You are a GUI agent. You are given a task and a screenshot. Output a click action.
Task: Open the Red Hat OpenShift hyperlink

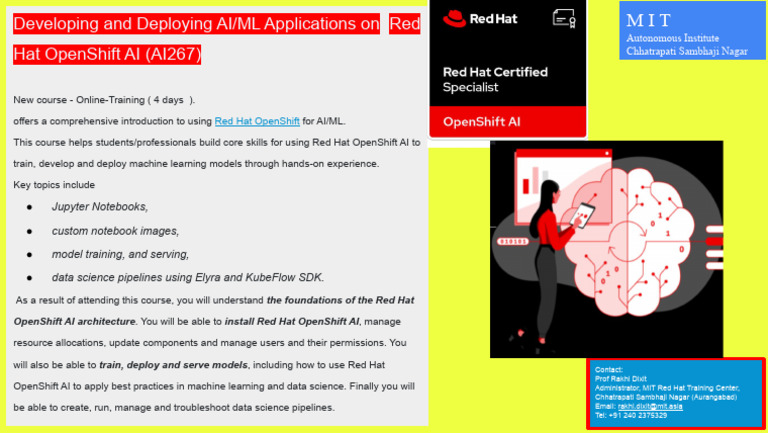tap(257, 121)
